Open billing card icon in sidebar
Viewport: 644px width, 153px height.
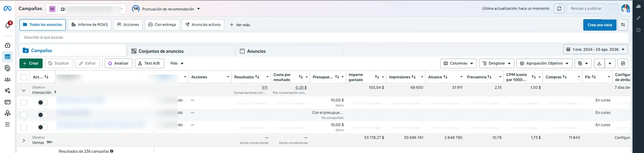pos(7,102)
